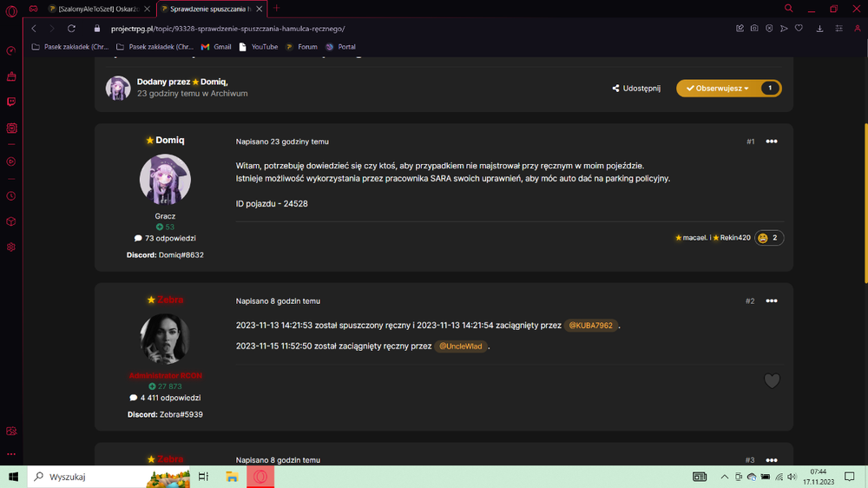
Task: Open GX Corner gamepad icon
Action: [34, 9]
